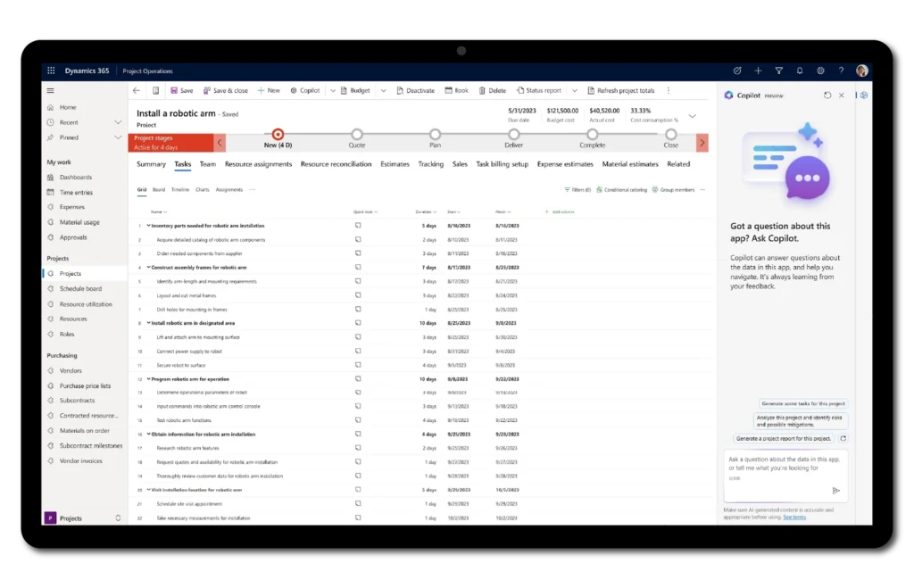
Task: Switch to the Board view
Action: coord(159,189)
